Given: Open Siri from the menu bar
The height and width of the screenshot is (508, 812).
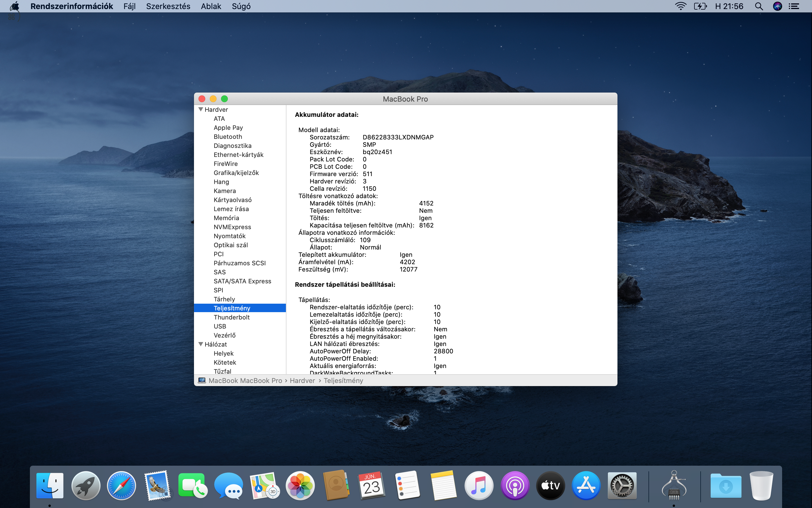Looking at the screenshot, I should click(x=777, y=6).
